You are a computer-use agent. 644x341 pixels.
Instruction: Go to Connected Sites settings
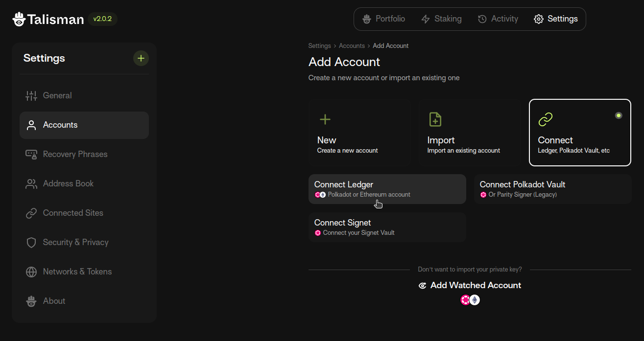pos(84,213)
